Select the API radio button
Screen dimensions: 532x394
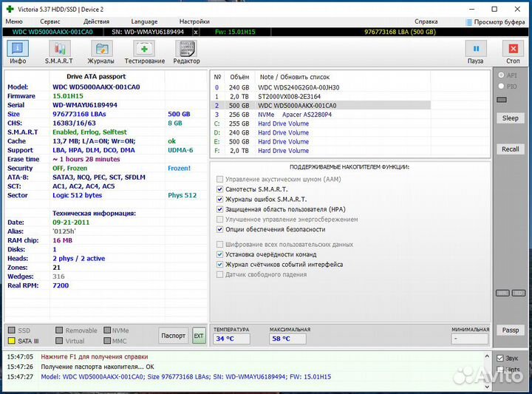pyautogui.click(x=501, y=75)
